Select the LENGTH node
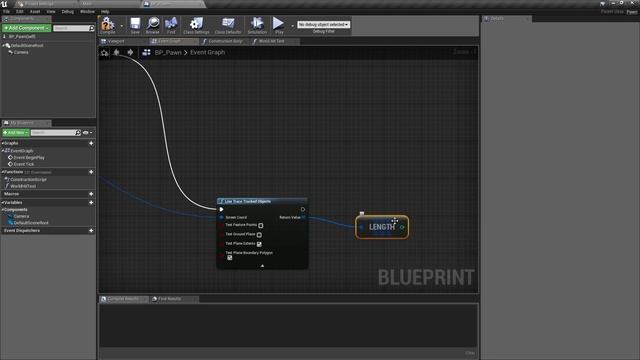The image size is (640, 360). tap(382, 227)
